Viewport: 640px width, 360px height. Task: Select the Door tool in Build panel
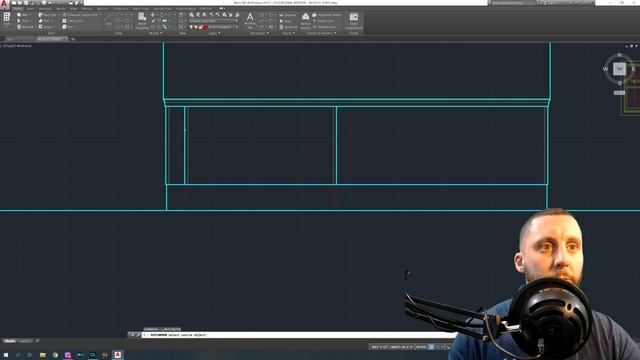pos(23,21)
